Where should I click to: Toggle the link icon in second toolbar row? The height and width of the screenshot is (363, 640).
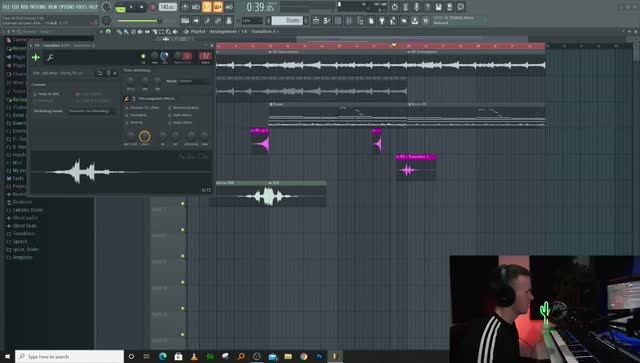(x=218, y=20)
